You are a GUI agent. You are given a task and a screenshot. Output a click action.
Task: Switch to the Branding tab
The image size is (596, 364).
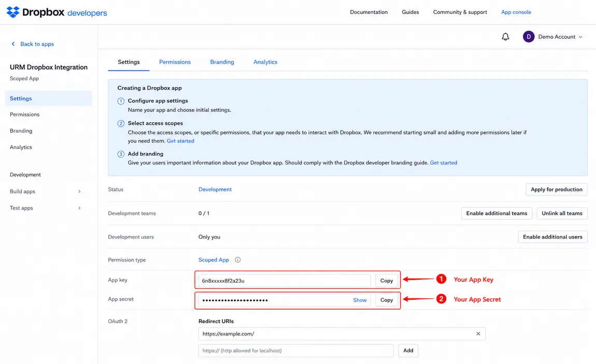pos(222,62)
